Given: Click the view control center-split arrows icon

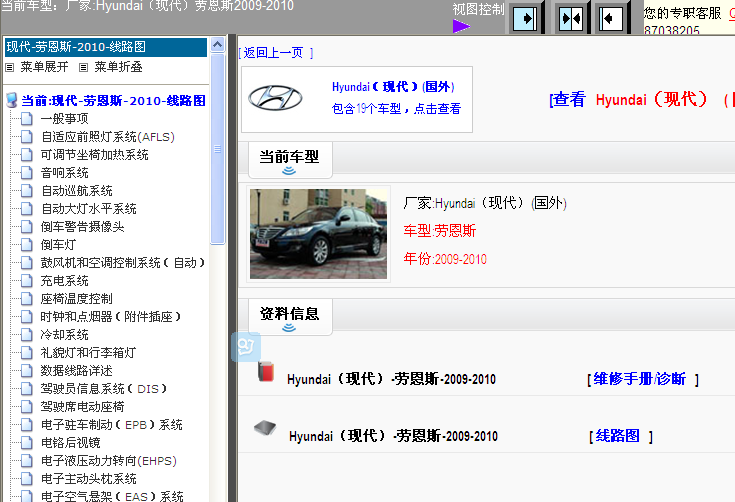Looking at the screenshot, I should (x=570, y=19).
